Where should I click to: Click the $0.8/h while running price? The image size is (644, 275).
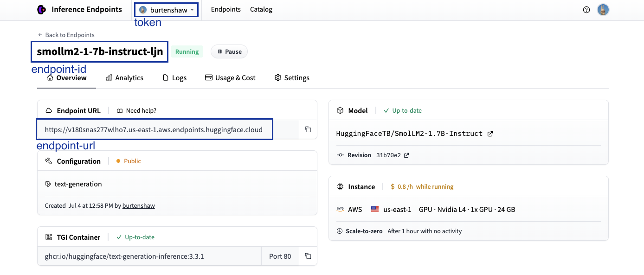(x=422, y=186)
